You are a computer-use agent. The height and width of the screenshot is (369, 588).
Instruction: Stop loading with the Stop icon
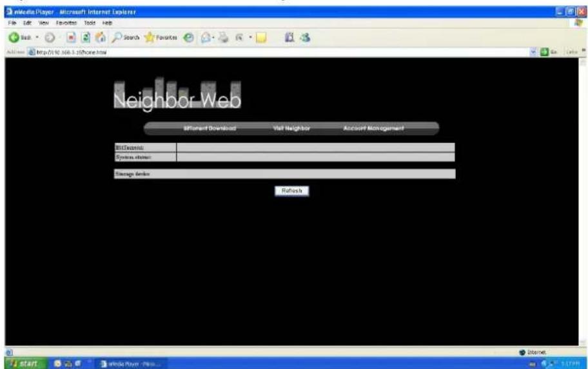71,37
